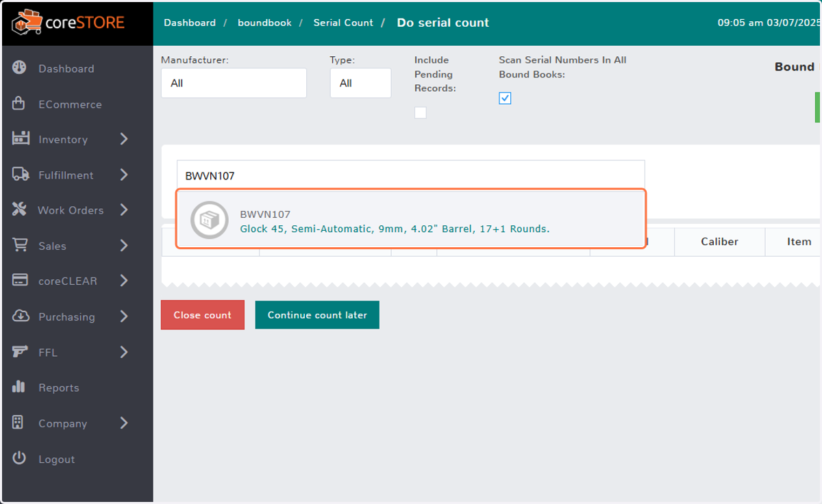Expand the Fulfillment menu chevron

pos(124,175)
